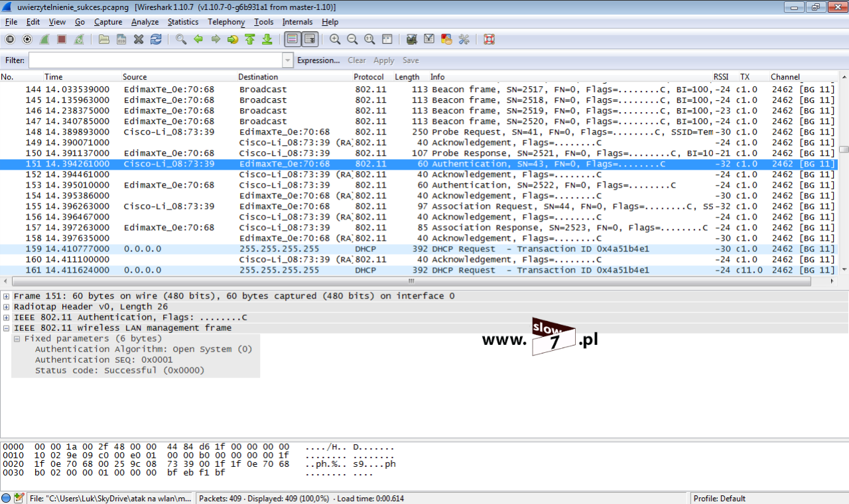Viewport: 849px width, 504px height.
Task: Collapse IEEE 802.11 wireless LAN management frame
Action: click(x=7, y=328)
